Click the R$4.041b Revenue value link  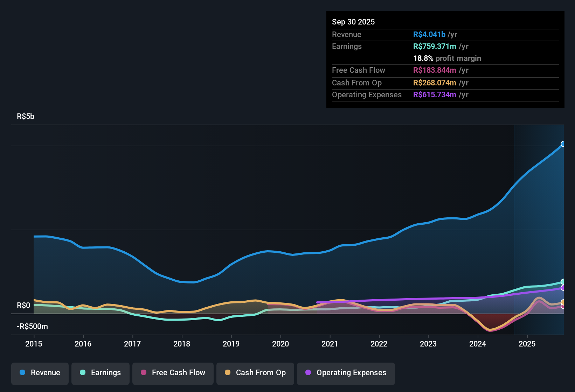pos(429,34)
